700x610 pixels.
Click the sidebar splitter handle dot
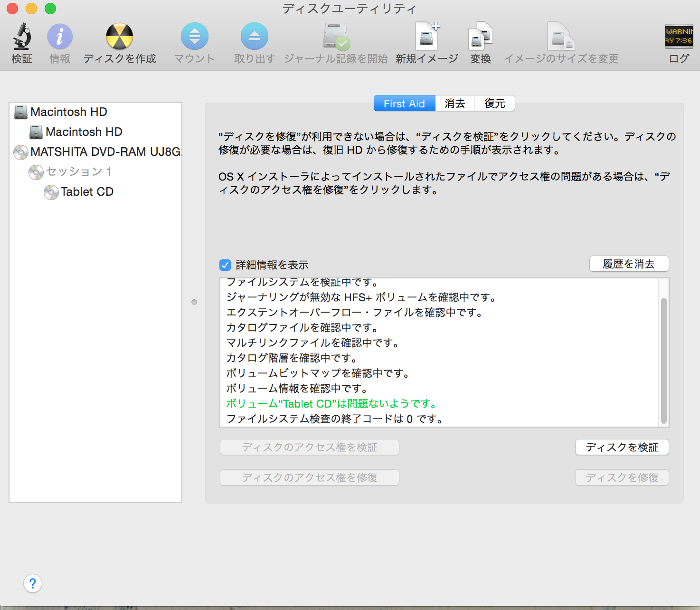click(194, 302)
